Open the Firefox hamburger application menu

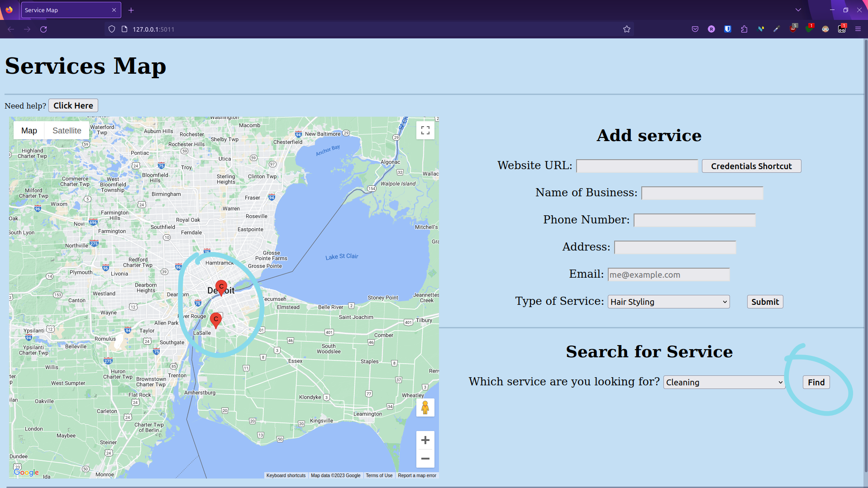[858, 29]
